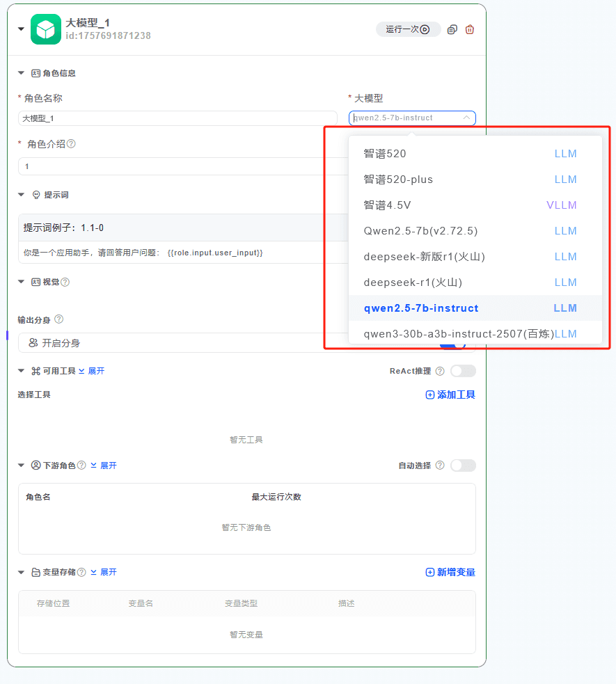Click help icon next to ReAct推理

[x=440, y=371]
